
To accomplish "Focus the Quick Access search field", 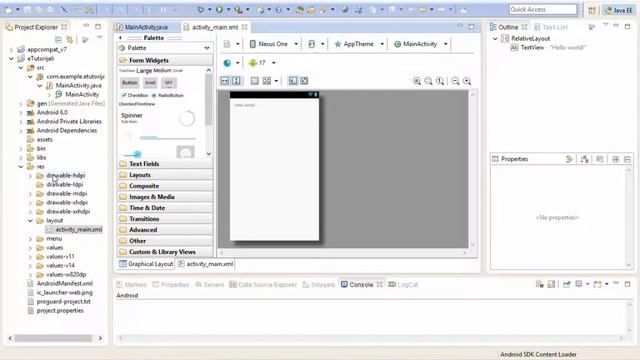I will click(543, 9).
